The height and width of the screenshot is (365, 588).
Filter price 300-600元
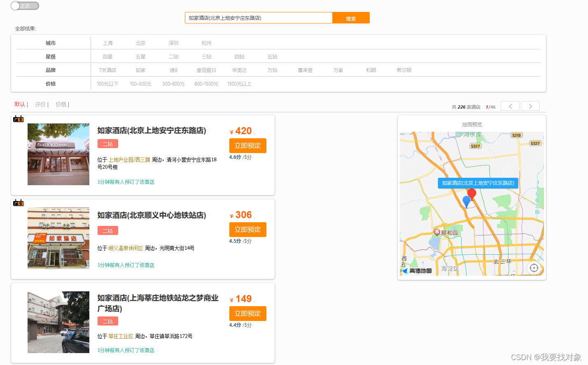click(x=174, y=84)
